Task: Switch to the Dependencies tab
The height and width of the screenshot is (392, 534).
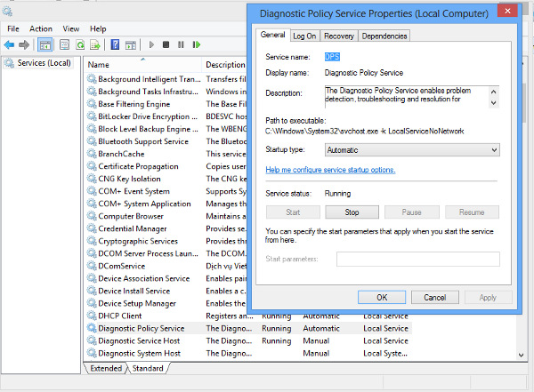Action: 384,36
